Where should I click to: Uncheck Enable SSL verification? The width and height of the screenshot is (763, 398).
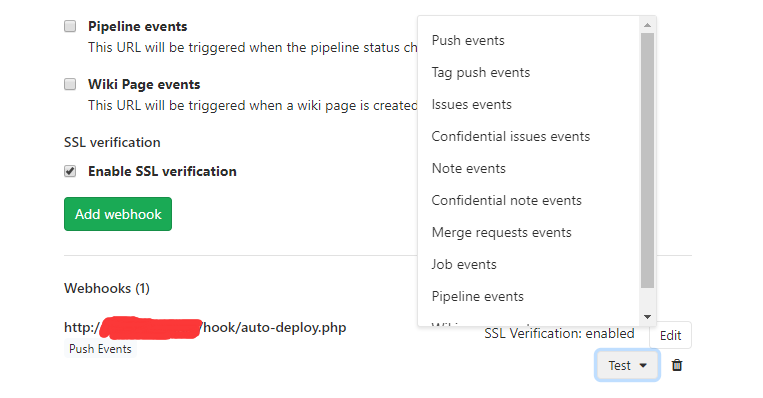tap(70, 171)
